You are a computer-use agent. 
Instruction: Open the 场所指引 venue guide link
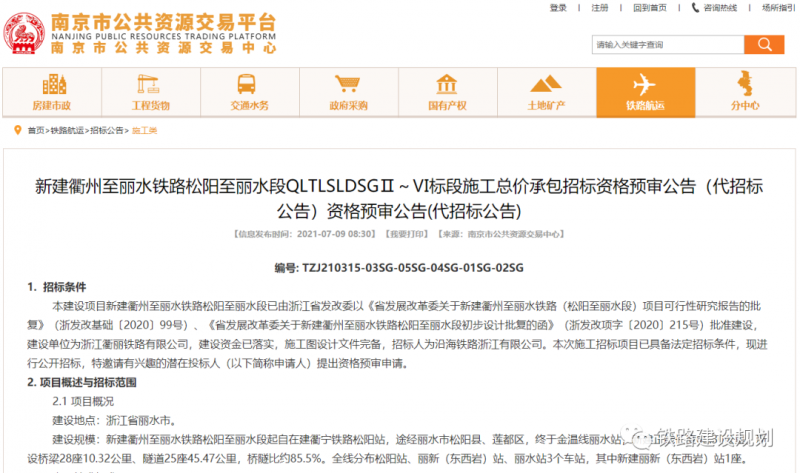(776, 8)
